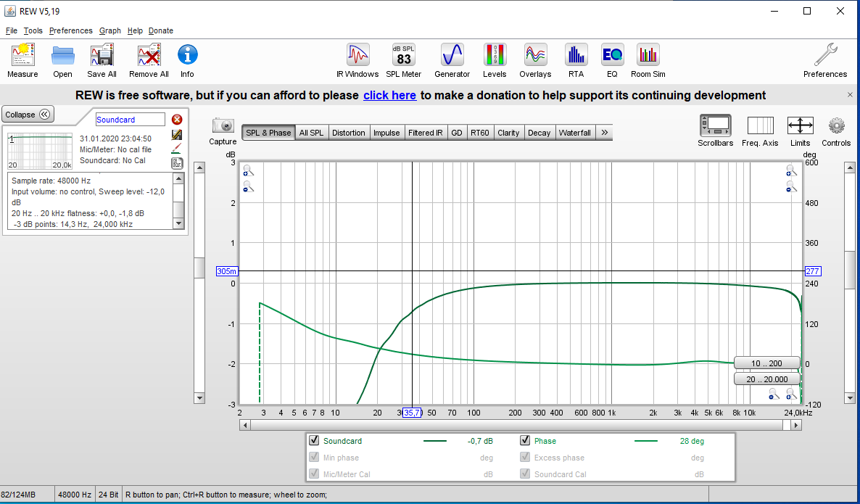Viewport: 860px width, 504px height.
Task: Toggle the Phase trace checkbox
Action: (x=525, y=441)
